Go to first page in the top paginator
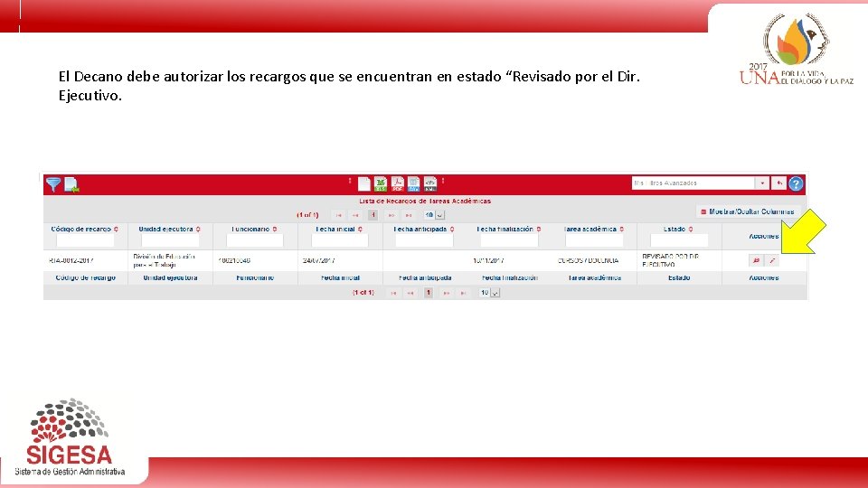This screenshot has height=488, width=868. pos(338,215)
